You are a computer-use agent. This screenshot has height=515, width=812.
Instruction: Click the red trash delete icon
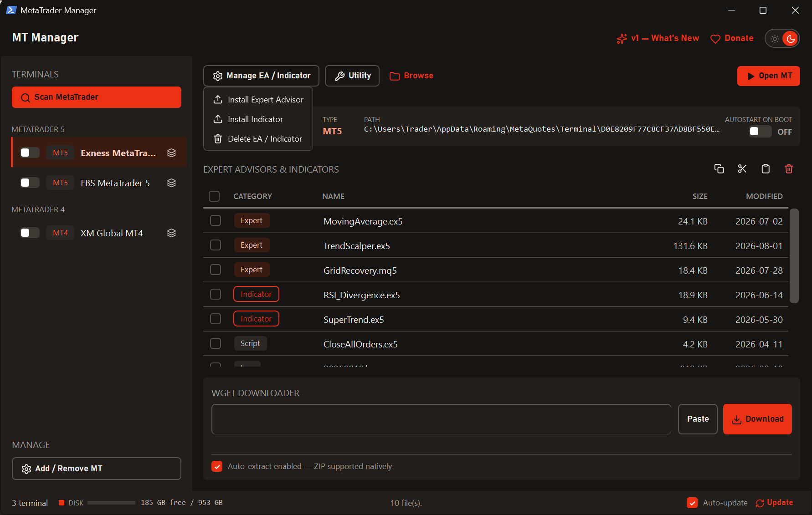pyautogui.click(x=789, y=169)
